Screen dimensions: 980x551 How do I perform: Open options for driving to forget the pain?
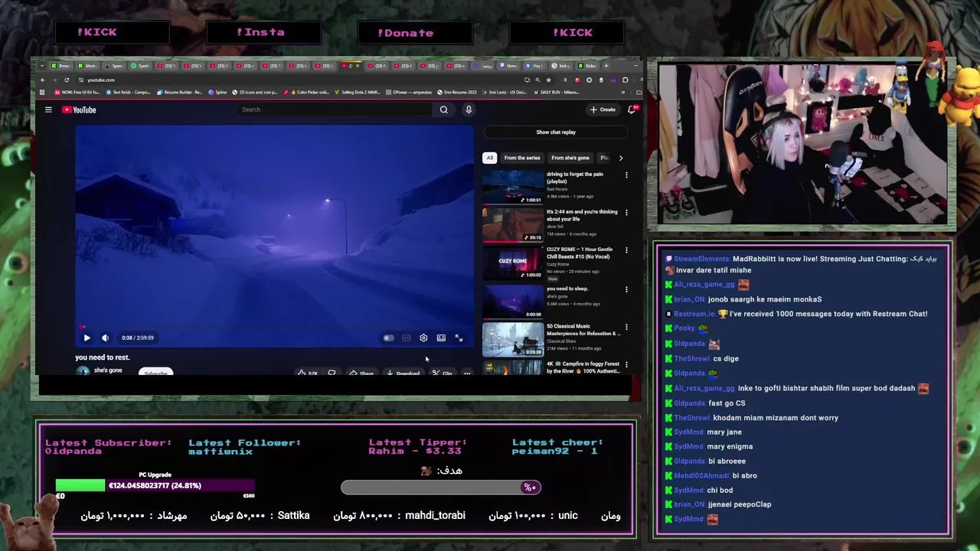[x=626, y=175]
